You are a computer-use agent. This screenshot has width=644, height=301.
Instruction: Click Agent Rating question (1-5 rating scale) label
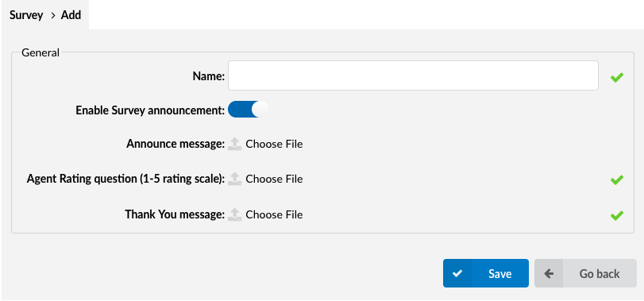pos(125,179)
